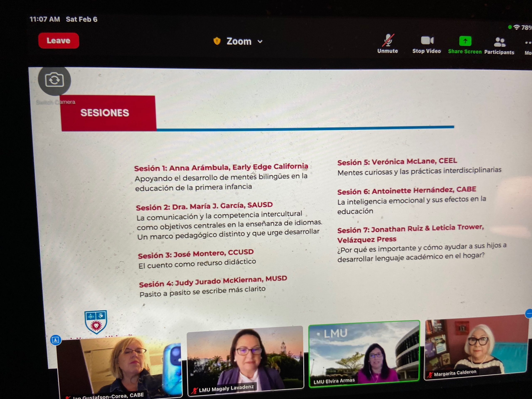Tap the red Leave button
Screen dimensions: 532x399
[x=58, y=41]
